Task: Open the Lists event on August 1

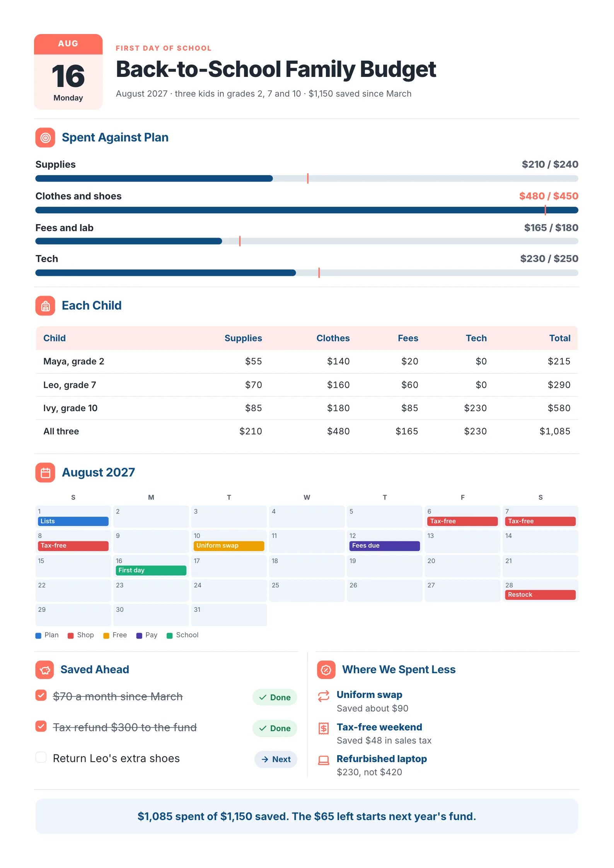Action: click(x=73, y=521)
